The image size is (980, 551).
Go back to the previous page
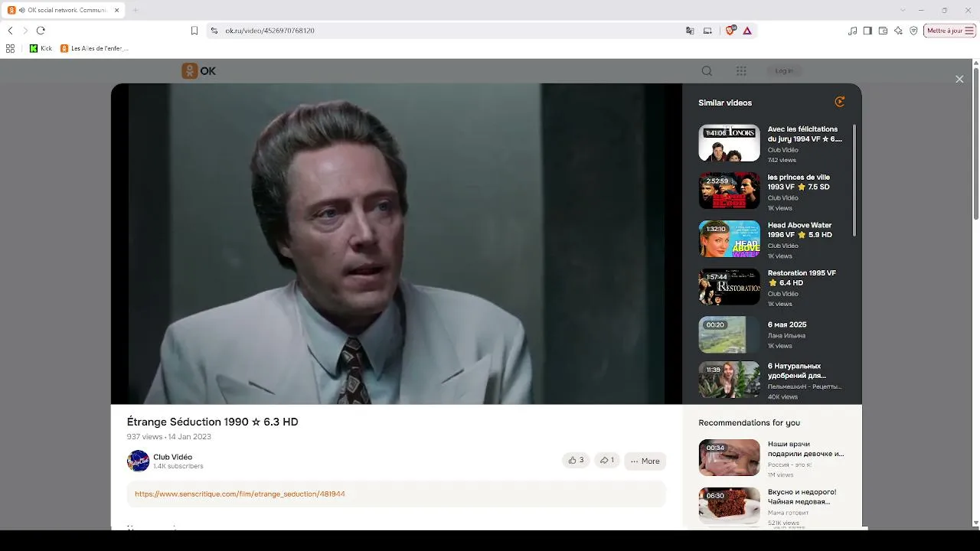[x=10, y=31]
